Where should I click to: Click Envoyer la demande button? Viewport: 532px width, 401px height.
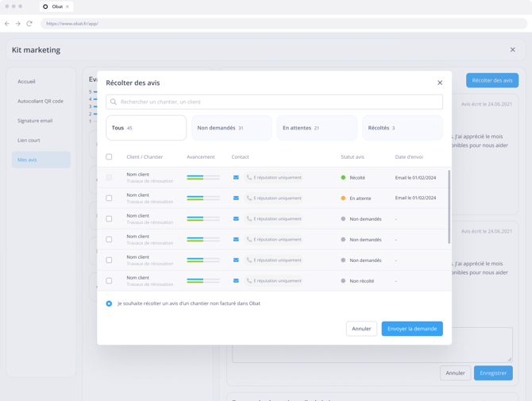412,329
